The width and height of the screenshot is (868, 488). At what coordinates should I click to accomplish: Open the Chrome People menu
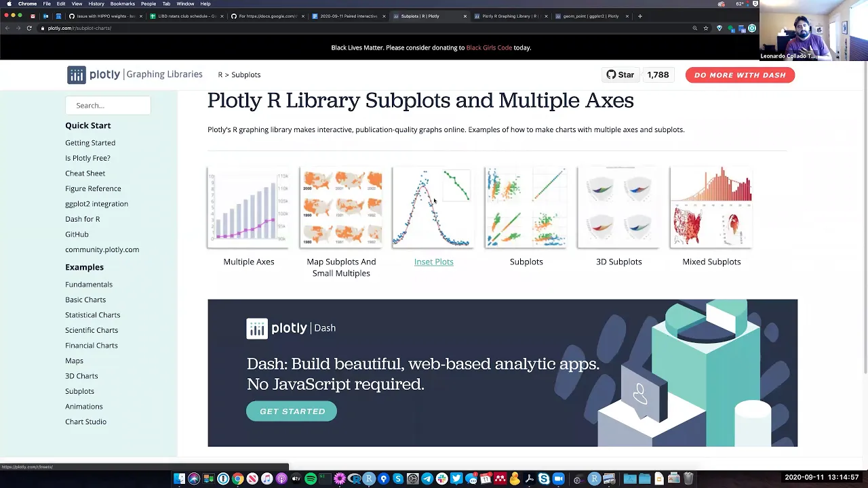(149, 3)
